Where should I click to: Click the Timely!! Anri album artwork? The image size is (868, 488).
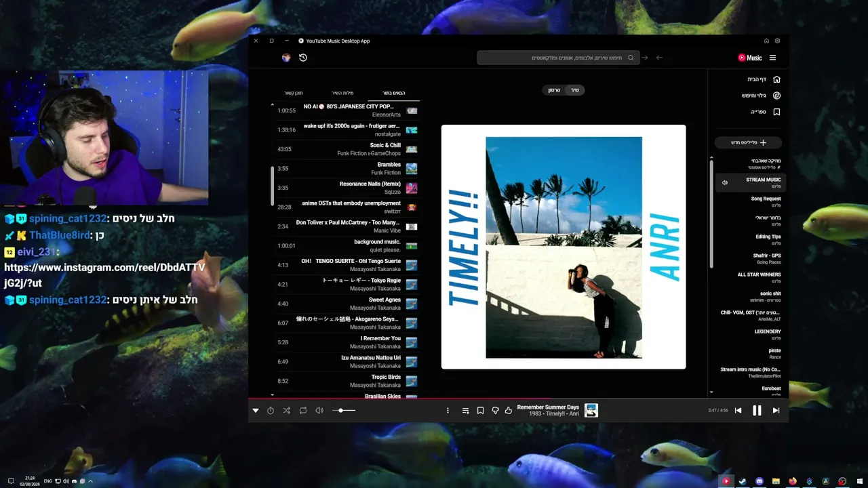(564, 247)
